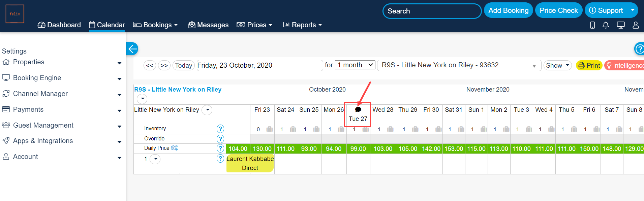Open the user account profile icon
This screenshot has height=201, width=644.
point(636,25)
